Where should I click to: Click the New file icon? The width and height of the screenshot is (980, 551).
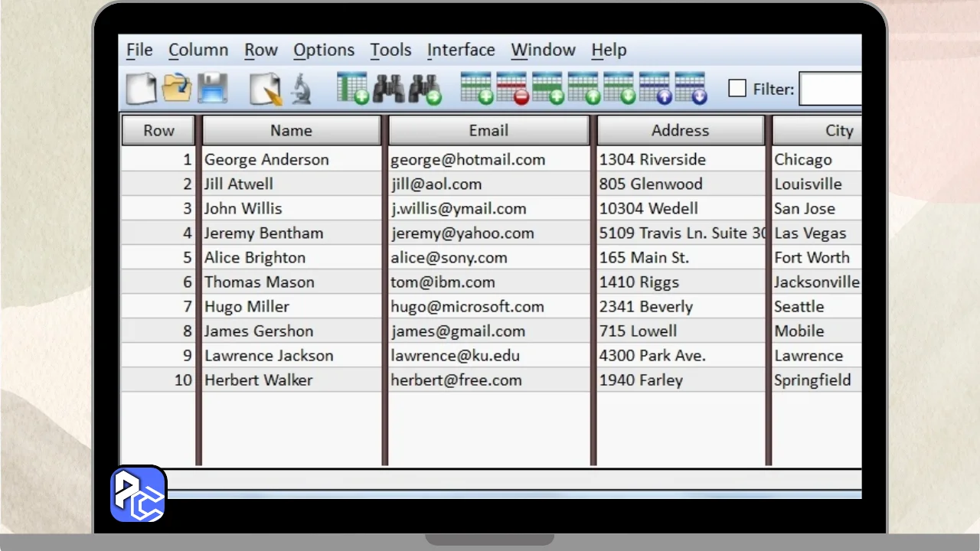point(142,89)
